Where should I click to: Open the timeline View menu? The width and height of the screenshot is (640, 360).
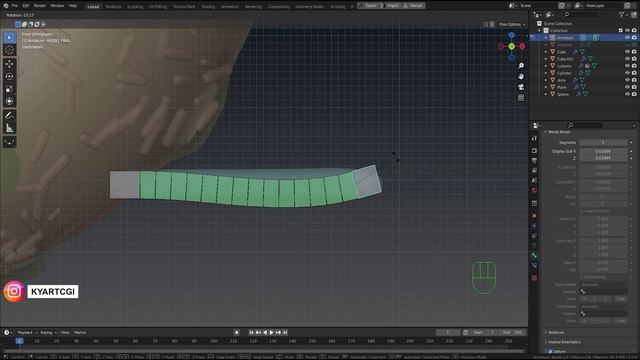(x=65, y=333)
